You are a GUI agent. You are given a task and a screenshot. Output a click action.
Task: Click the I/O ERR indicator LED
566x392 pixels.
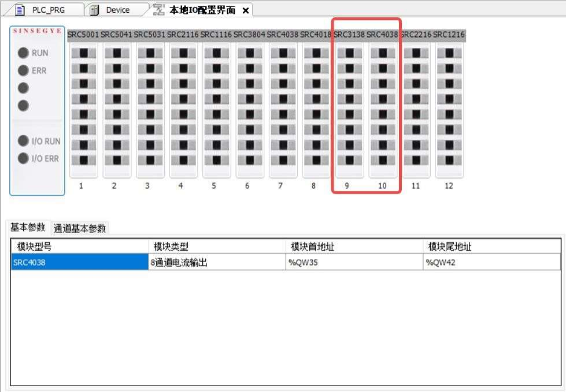(24, 158)
